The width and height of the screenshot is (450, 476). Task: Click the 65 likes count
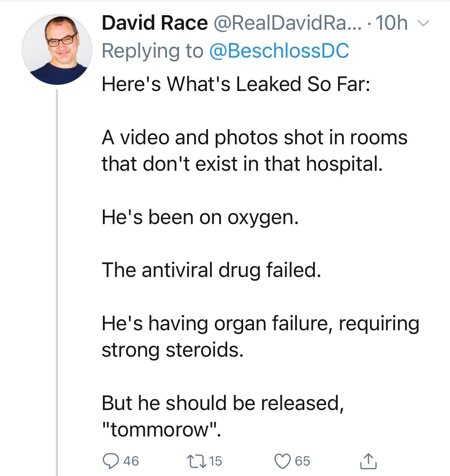[x=303, y=461]
